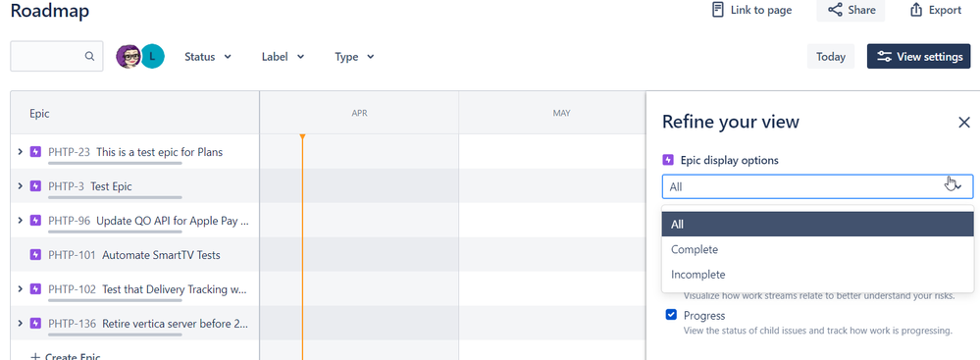980x360 pixels.
Task: Expand the PHTP-23 epic row
Action: point(20,151)
